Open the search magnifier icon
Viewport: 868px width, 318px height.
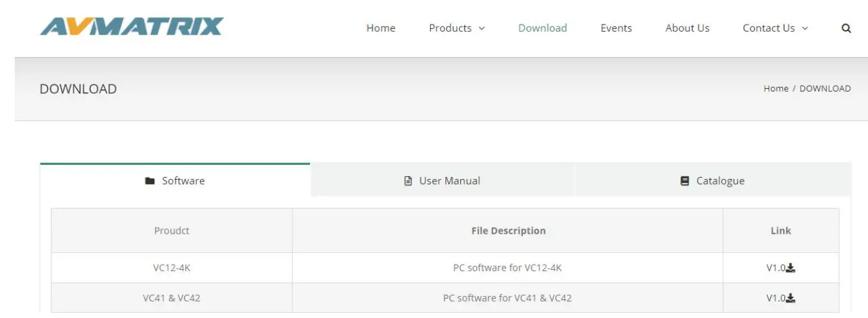pos(846,28)
